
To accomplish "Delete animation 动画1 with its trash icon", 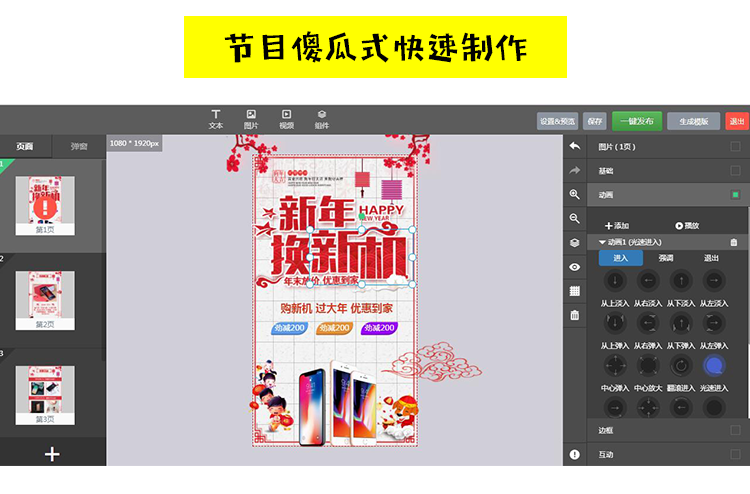I will (x=734, y=242).
